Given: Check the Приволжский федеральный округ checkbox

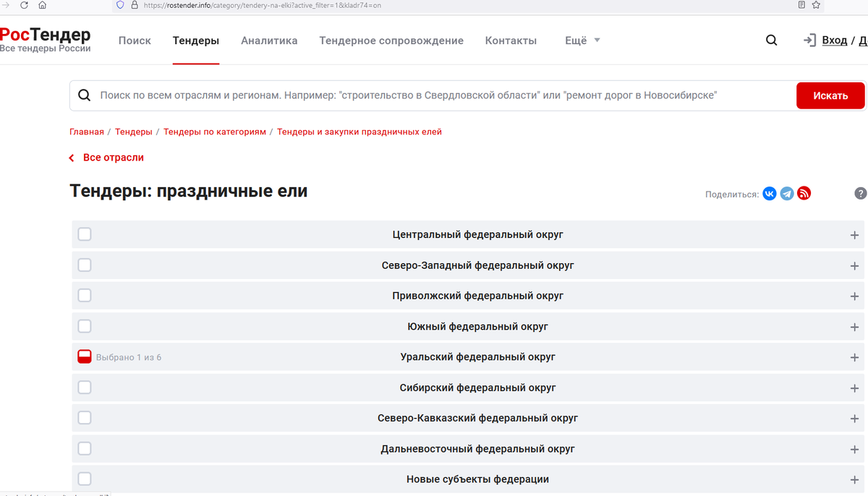Looking at the screenshot, I should coord(85,295).
